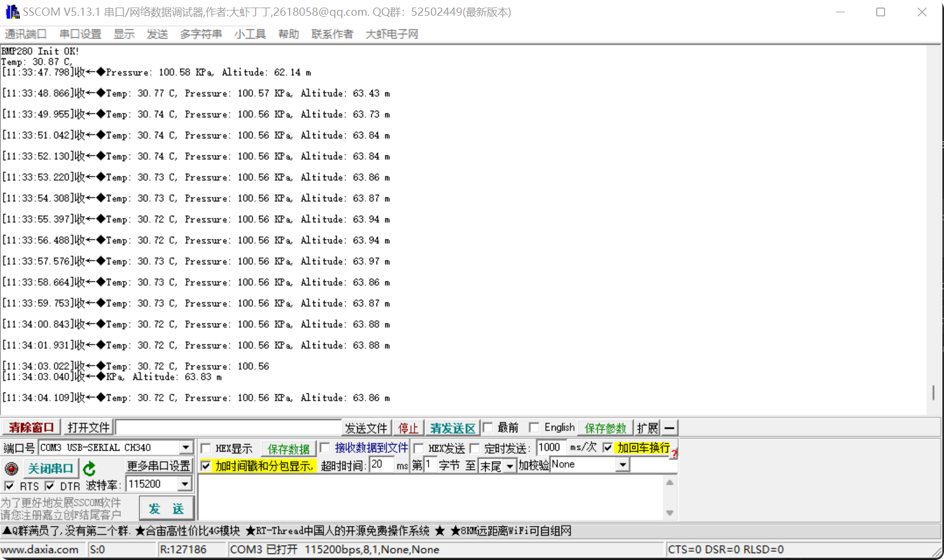Screen dimensions: 944x560
Task: Click the green refresh ports icon
Action: [89, 468]
